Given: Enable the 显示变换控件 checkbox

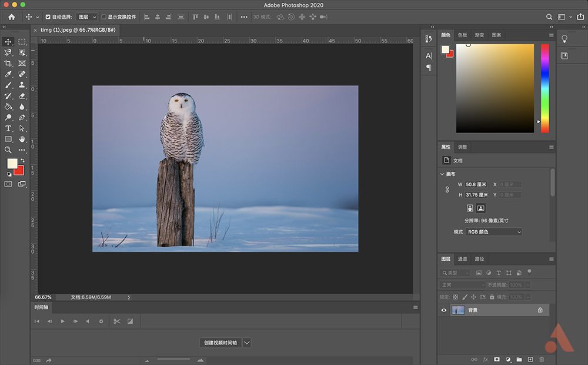Looking at the screenshot, I should pos(104,17).
